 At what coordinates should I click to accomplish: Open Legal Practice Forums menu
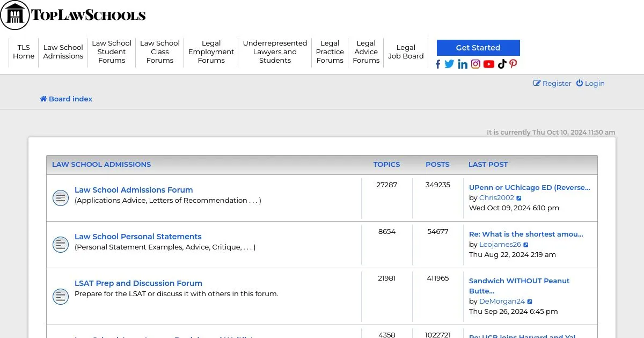[x=330, y=52]
